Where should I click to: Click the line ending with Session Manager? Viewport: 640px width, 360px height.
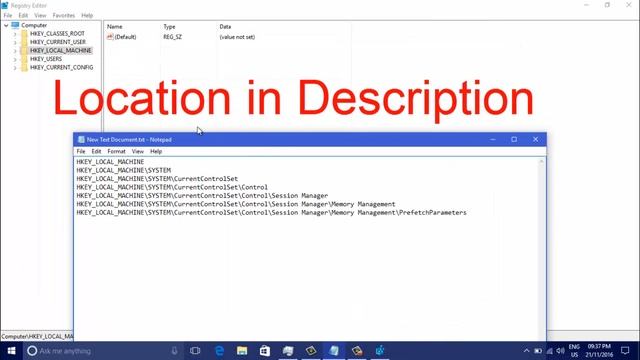[202, 196]
